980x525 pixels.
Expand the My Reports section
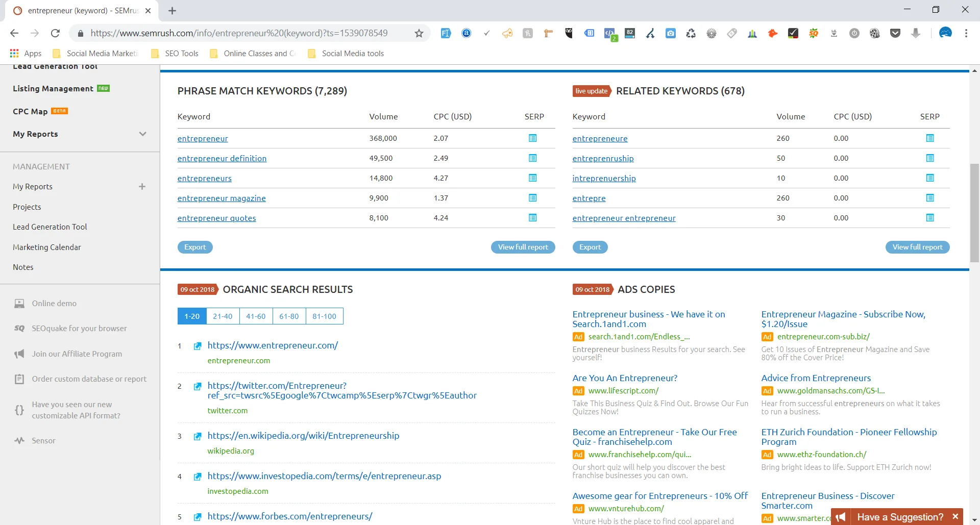pos(142,134)
